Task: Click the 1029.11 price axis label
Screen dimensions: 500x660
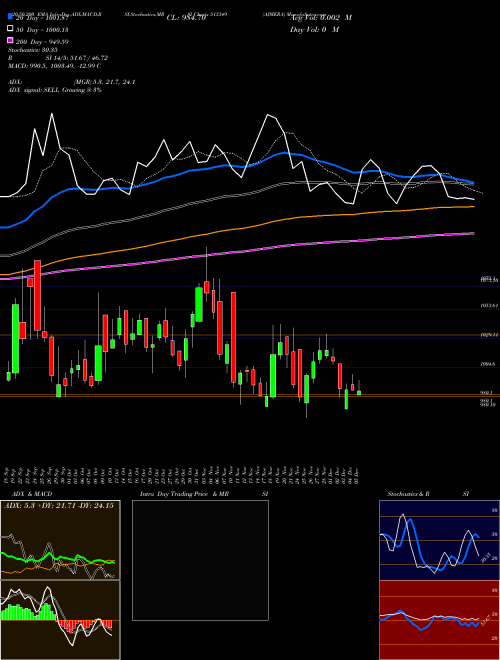Action: click(x=489, y=335)
